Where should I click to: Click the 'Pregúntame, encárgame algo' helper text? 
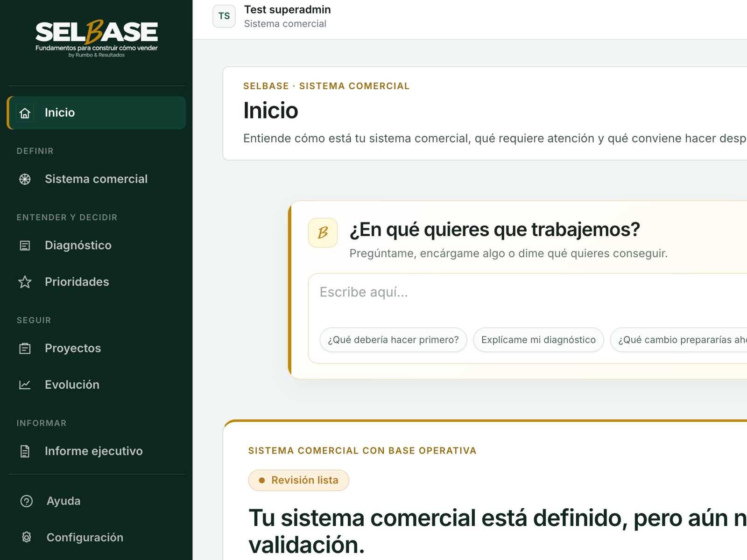508,253
